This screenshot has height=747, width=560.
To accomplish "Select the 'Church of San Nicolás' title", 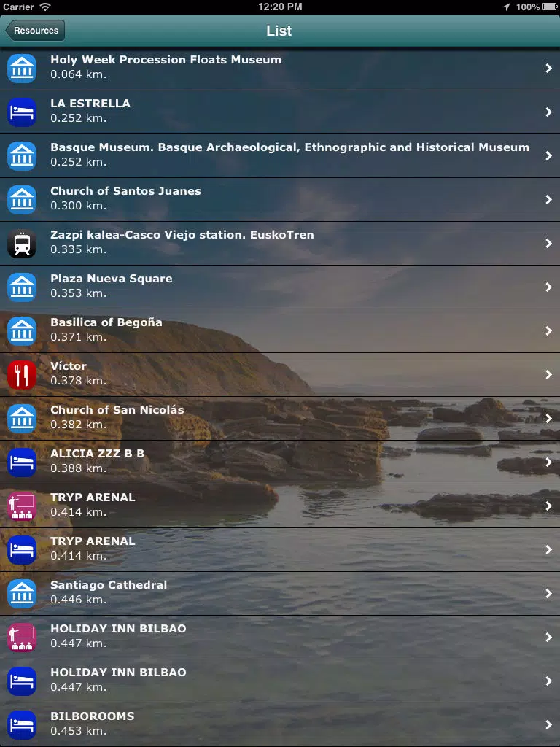I will click(117, 410).
